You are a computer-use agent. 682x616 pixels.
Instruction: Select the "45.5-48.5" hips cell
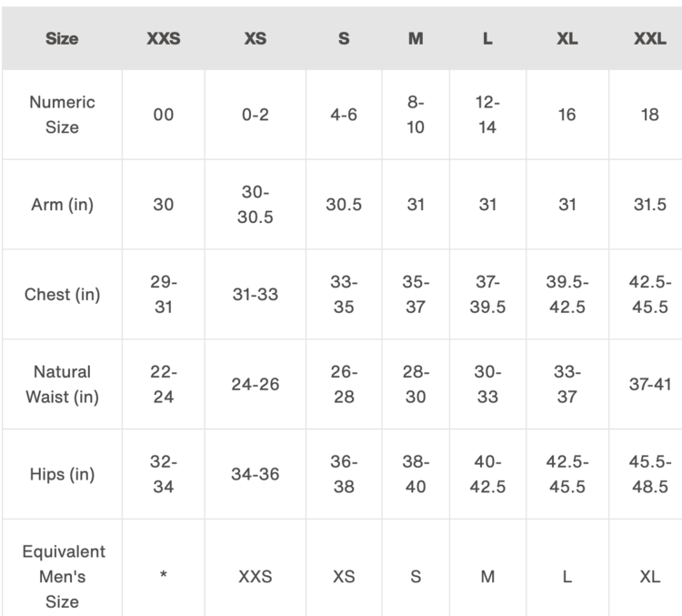pyautogui.click(x=650, y=474)
